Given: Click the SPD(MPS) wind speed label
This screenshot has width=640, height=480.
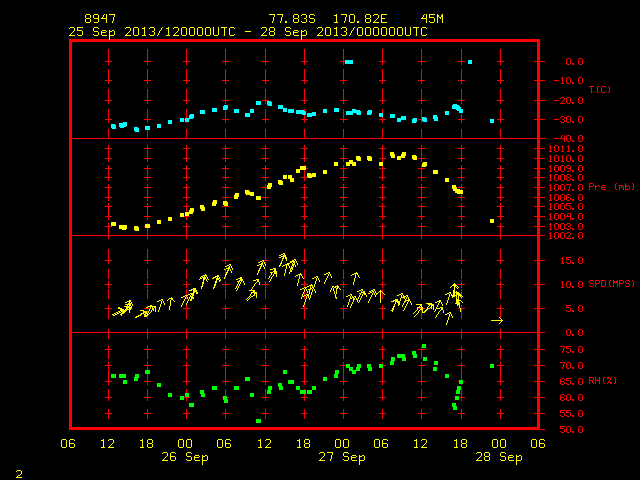Looking at the screenshot, I should tap(611, 283).
